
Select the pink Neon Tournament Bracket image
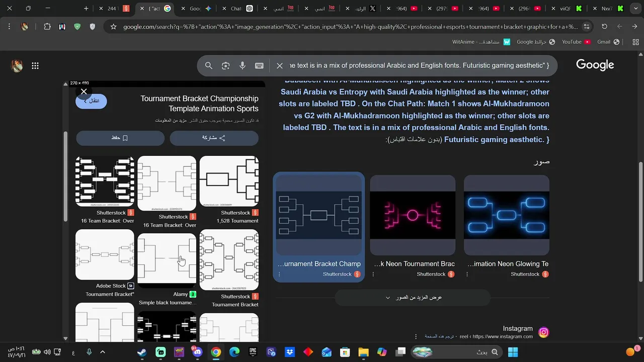(413, 215)
